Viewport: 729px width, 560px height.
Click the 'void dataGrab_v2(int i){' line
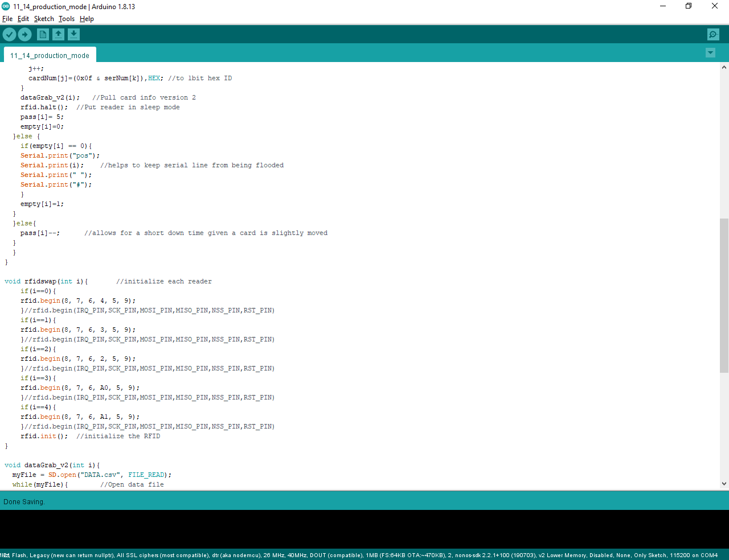[x=52, y=465]
